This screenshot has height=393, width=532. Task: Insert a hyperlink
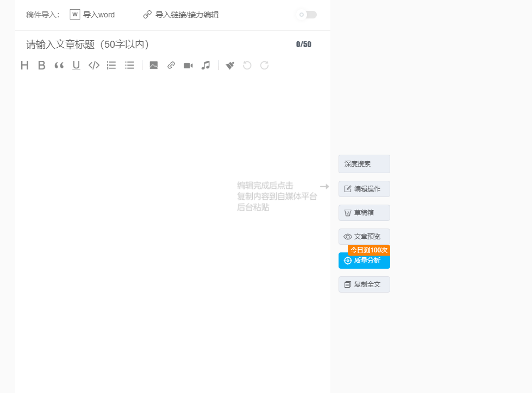point(171,65)
